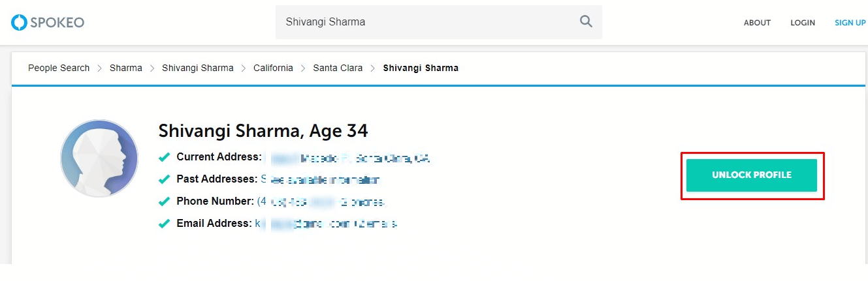This screenshot has height=281, width=868.
Task: Click the checkmark beside Past Addresses
Action: [165, 179]
